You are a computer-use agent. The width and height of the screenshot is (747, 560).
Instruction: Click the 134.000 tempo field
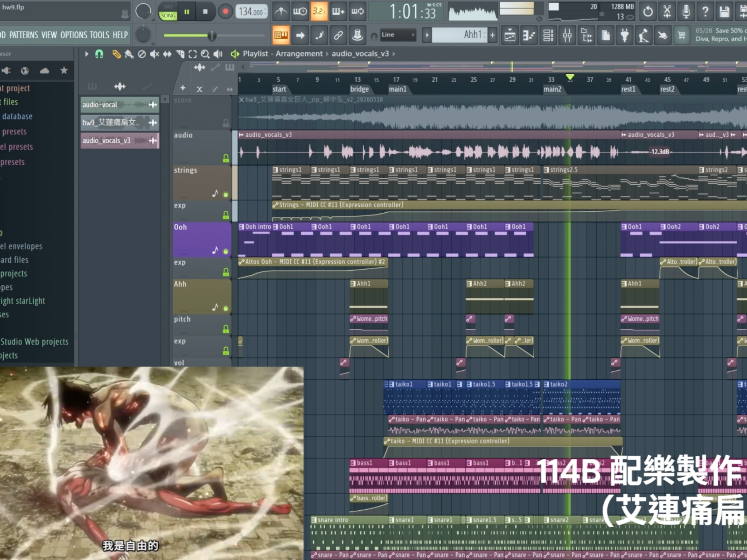[252, 12]
